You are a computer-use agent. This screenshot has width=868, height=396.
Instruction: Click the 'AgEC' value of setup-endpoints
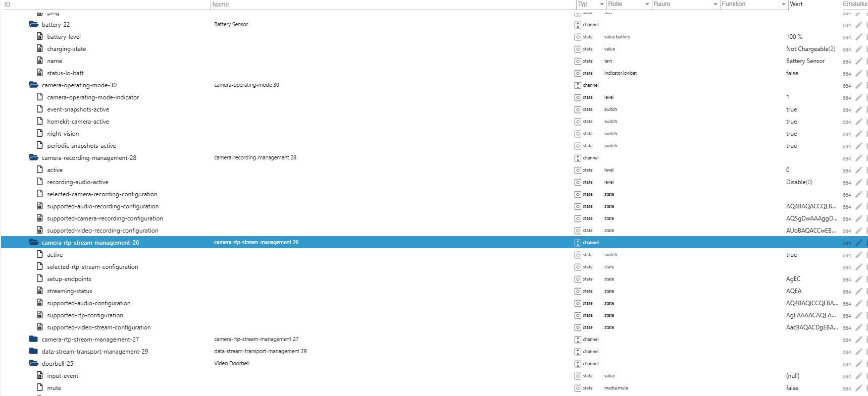tap(793, 279)
